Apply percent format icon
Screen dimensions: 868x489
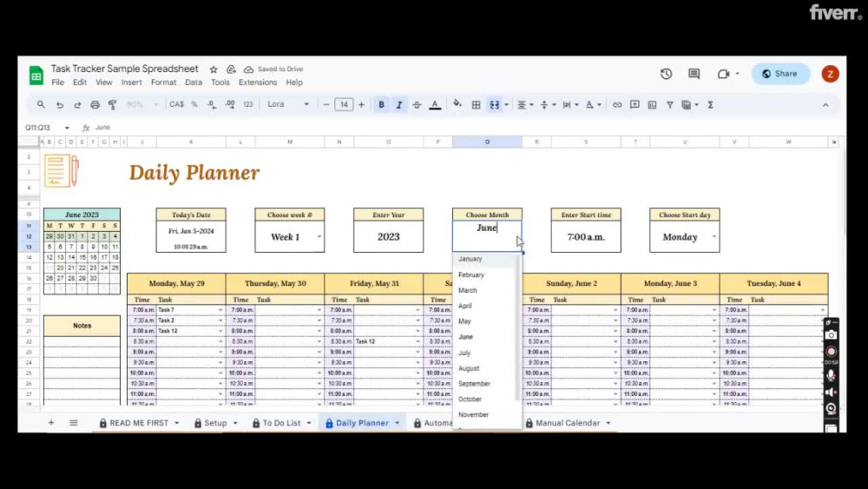(x=194, y=105)
